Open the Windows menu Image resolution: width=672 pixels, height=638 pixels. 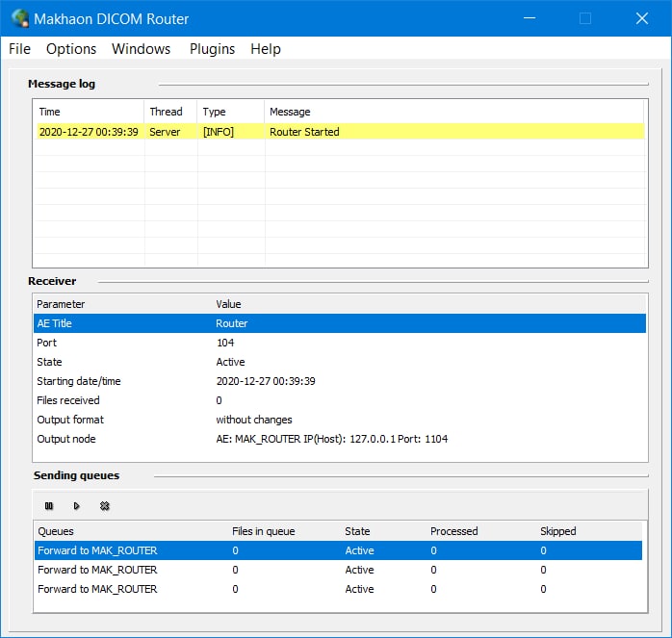141,49
